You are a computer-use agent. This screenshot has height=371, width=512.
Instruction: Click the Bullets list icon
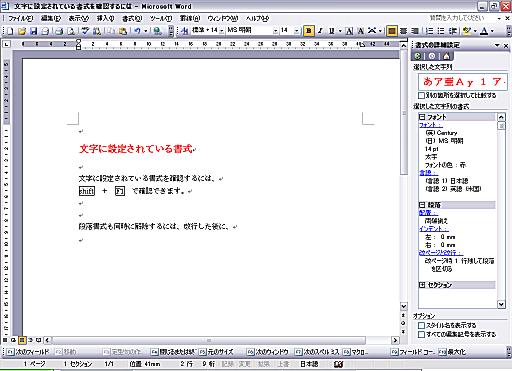[441, 31]
